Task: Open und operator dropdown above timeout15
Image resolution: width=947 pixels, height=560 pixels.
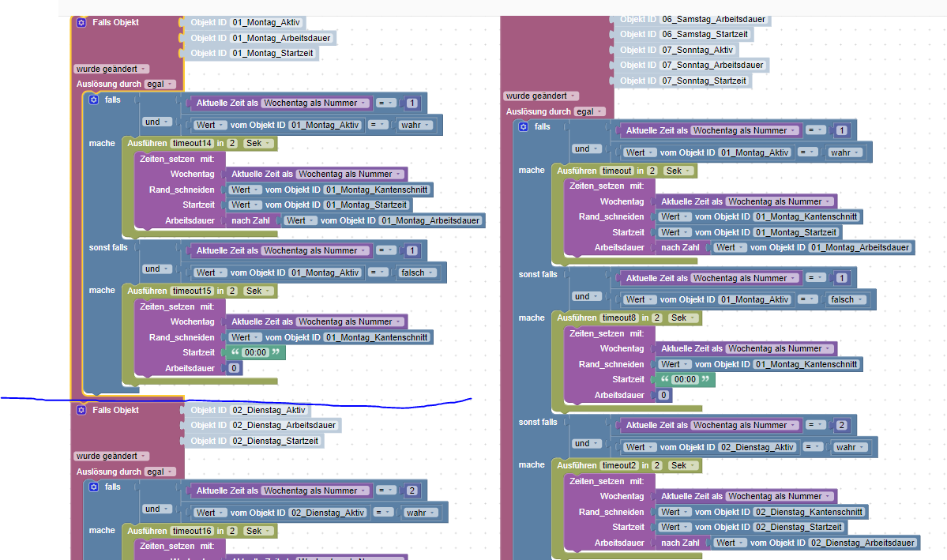Action: 158,269
